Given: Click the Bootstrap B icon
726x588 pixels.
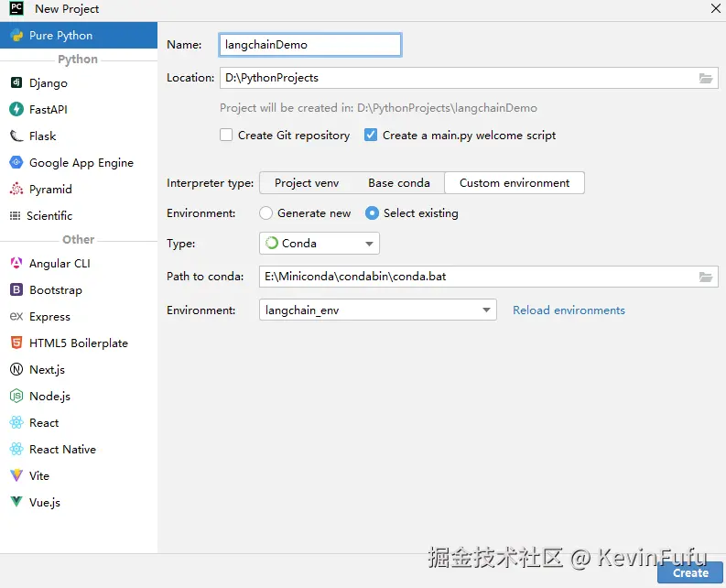Looking at the screenshot, I should click(x=16, y=289).
